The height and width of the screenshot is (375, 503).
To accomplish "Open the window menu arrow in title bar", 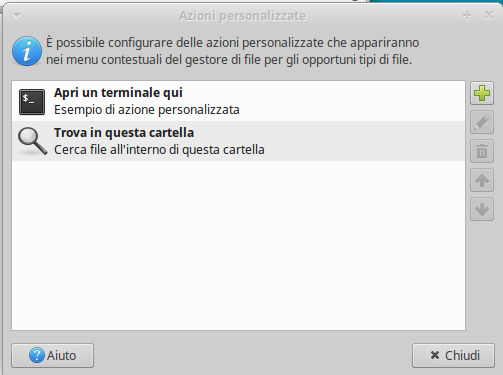I will [17, 15].
